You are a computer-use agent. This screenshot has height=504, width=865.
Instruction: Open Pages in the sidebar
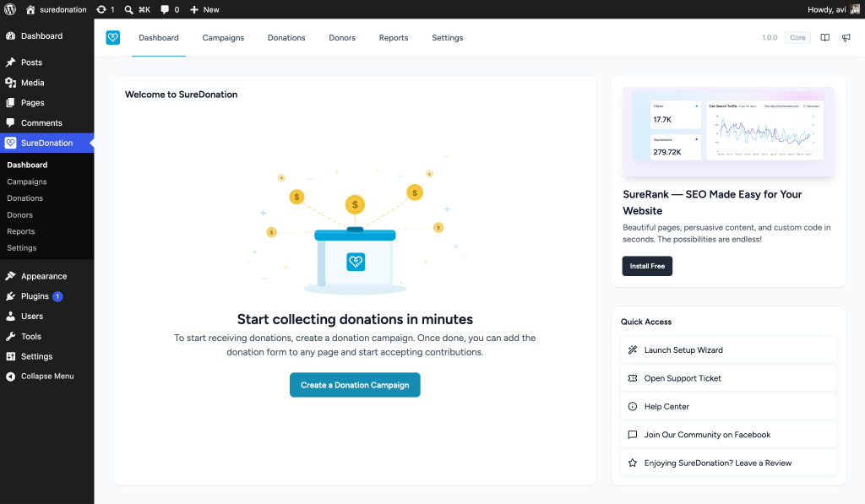point(47,102)
